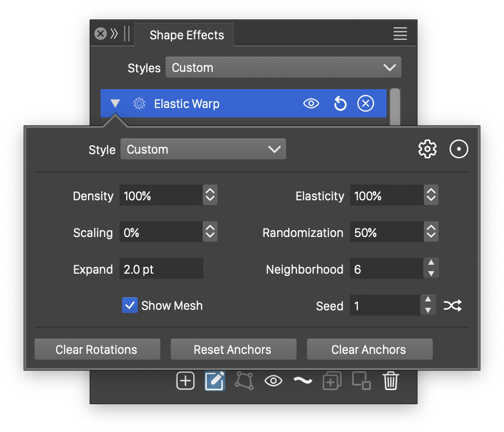This screenshot has width=504, height=432.
Task: Click the circled dot target icon
Action: (x=459, y=149)
